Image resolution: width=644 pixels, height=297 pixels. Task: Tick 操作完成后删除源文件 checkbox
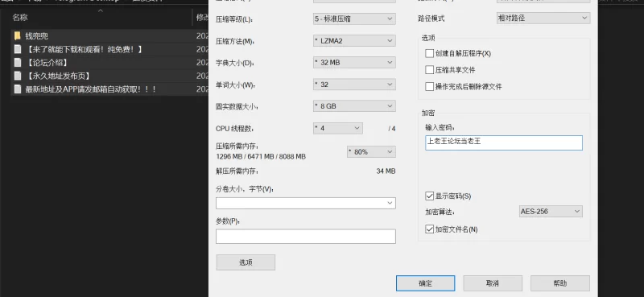pyautogui.click(x=430, y=87)
